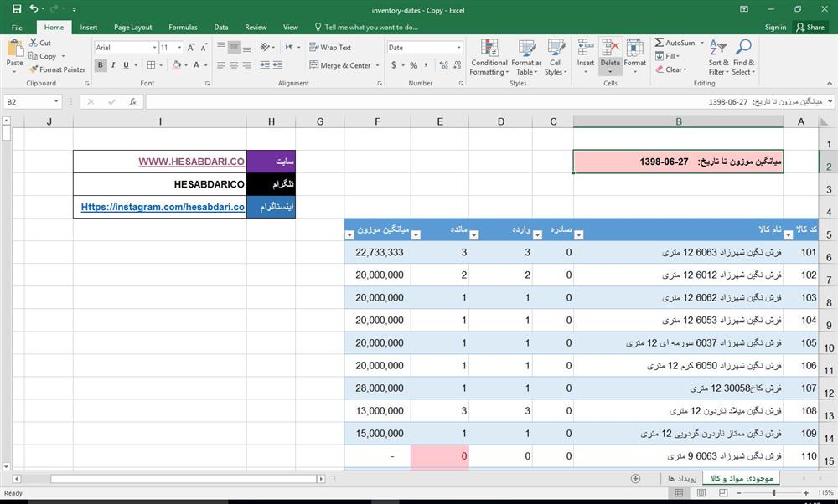Toggle Italic formatting
The height and width of the screenshot is (504, 838).
(113, 65)
